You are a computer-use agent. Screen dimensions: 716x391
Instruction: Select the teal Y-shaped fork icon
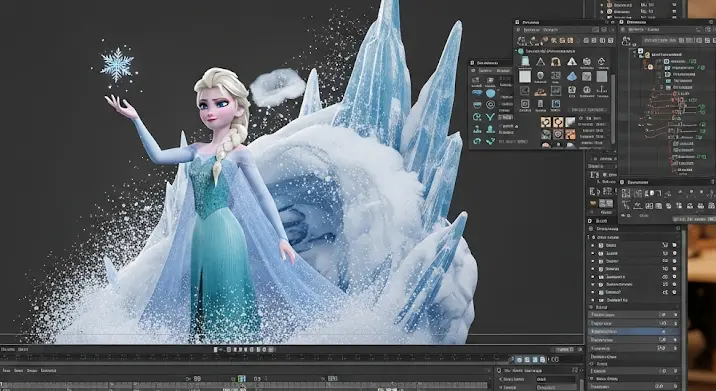point(490,117)
